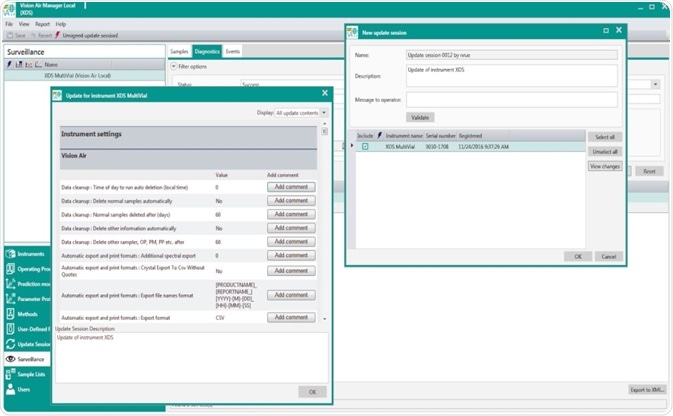Open Users in the sidebar
Viewport: 673px width, 416px height.
tap(27, 389)
